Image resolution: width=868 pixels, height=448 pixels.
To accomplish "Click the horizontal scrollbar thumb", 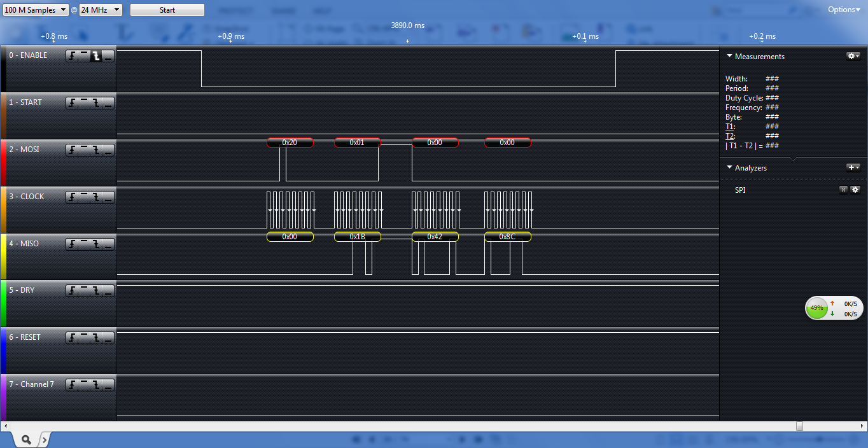I will tap(799, 426).
